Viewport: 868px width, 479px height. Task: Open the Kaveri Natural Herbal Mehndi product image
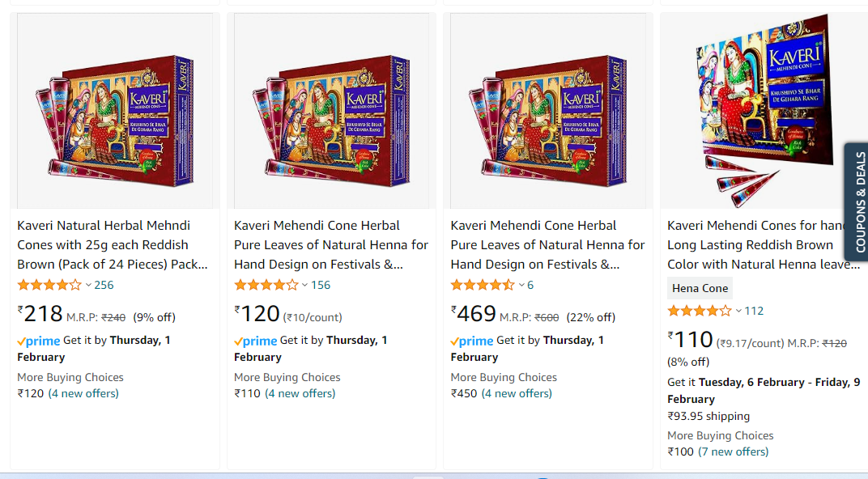coord(115,109)
